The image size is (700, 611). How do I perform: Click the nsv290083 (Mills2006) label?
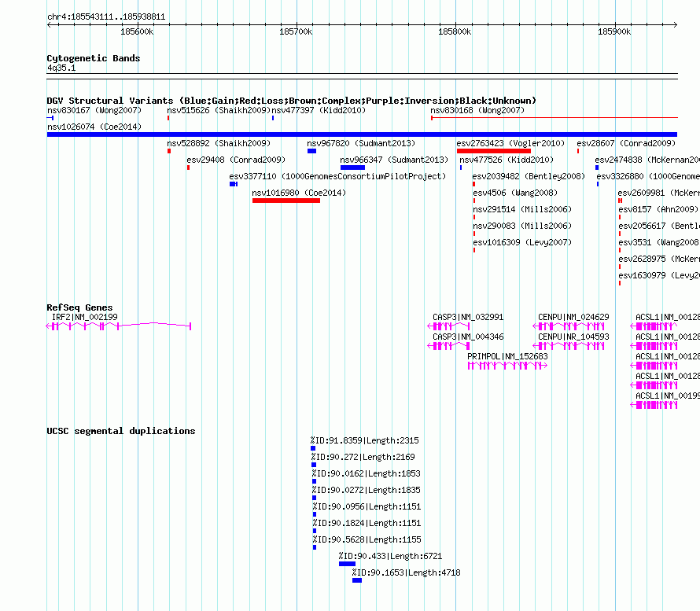(522, 226)
